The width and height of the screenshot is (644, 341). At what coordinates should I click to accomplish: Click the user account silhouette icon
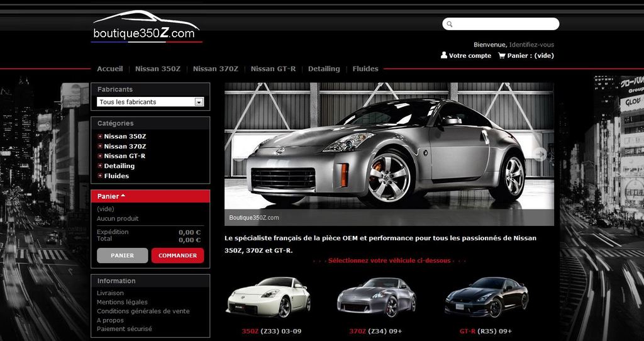(443, 55)
